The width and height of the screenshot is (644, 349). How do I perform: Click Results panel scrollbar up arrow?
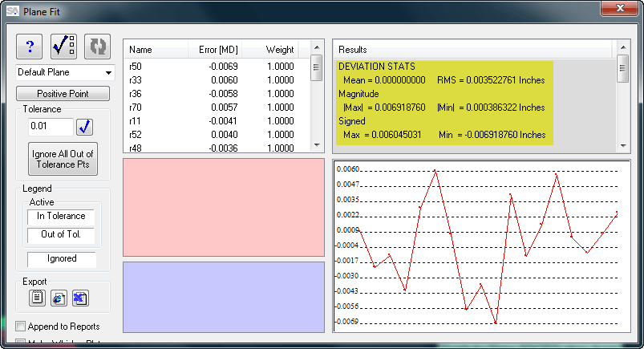click(x=623, y=47)
